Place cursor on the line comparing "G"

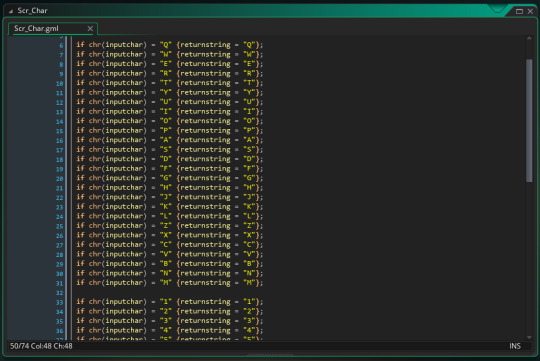169,178
